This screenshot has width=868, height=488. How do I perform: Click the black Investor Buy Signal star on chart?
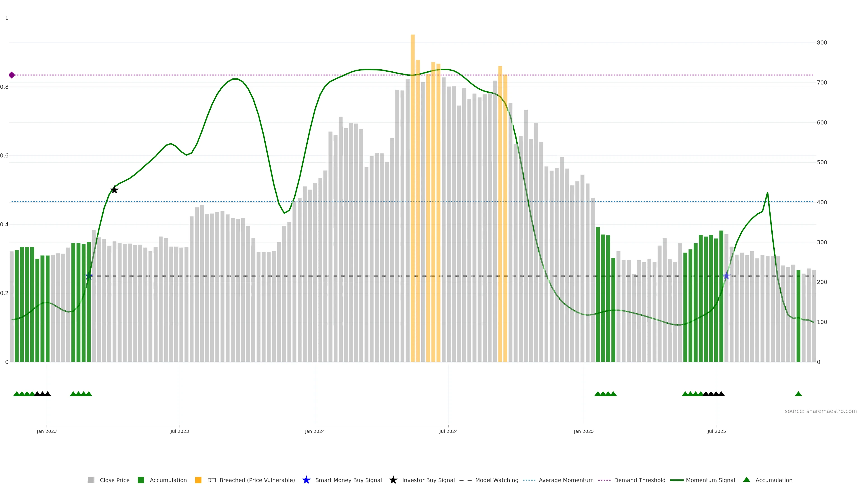(114, 190)
